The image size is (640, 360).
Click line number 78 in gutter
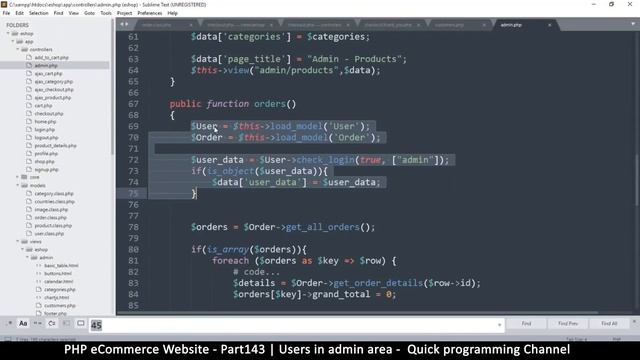click(133, 227)
